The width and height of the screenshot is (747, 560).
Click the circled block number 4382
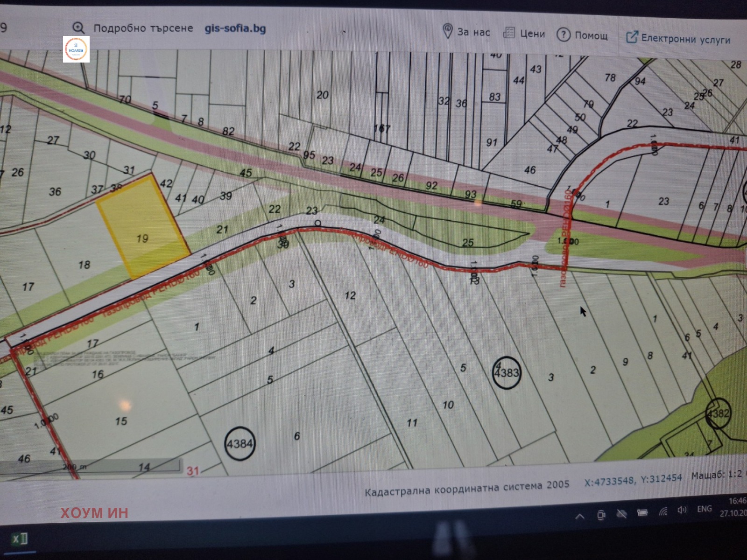coord(718,413)
